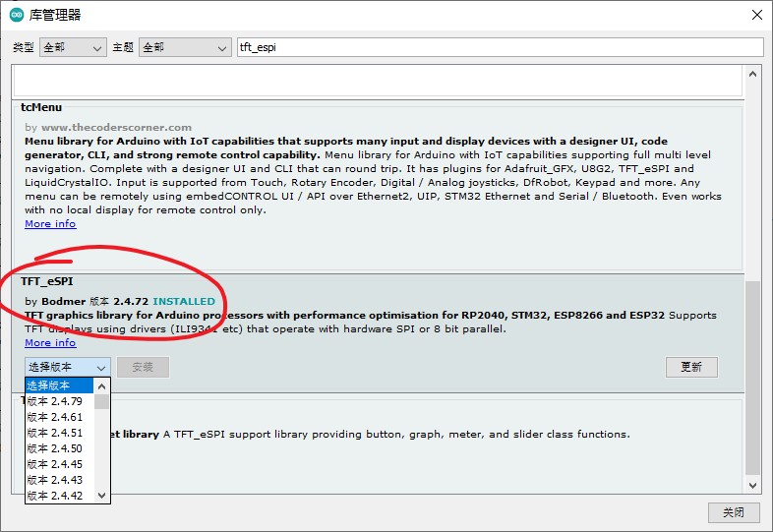Screen dimensions: 773x532
Task: Click the 库管理器 window title text
Action: coord(55,15)
